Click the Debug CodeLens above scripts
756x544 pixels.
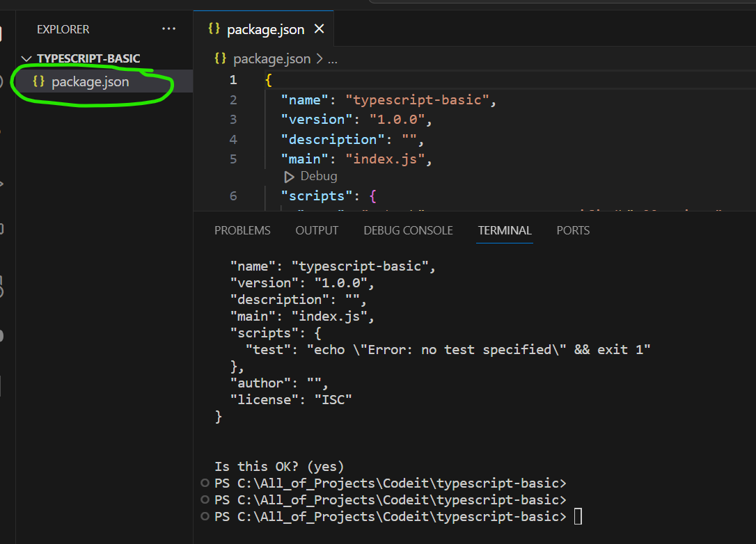click(319, 177)
